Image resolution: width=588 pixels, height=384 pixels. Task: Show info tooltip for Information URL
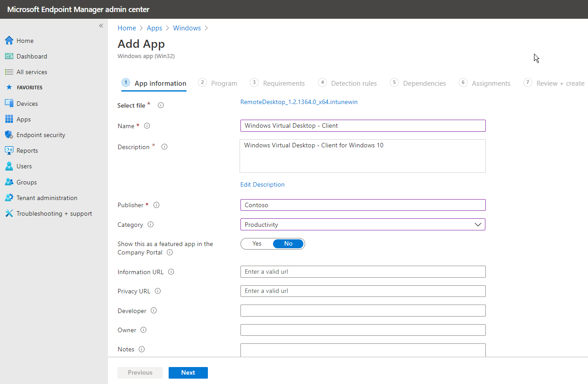(171, 272)
